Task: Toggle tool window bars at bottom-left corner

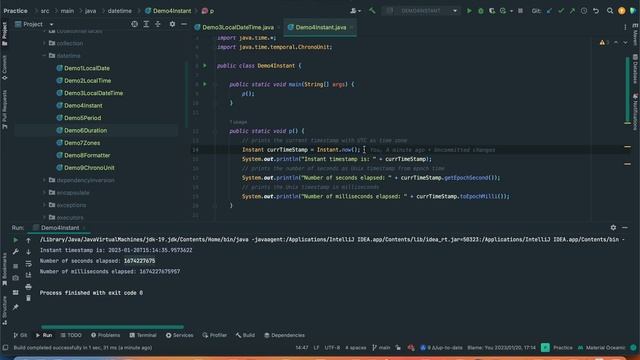Action: [5, 347]
